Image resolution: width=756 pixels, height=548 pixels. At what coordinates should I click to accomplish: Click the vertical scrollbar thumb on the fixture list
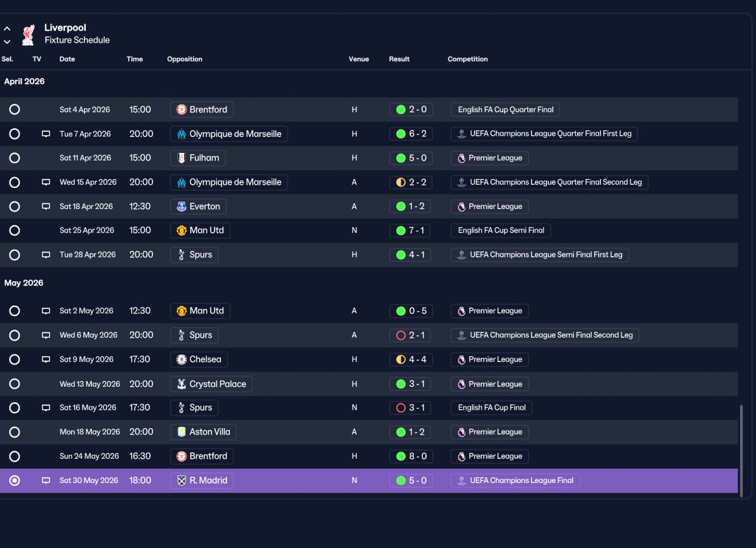point(741,451)
